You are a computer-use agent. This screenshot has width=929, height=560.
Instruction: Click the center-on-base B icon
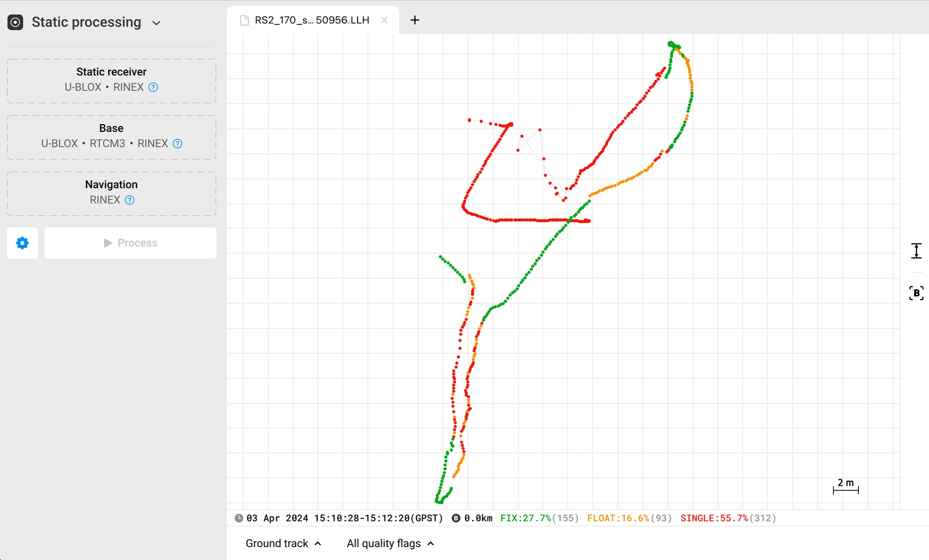(916, 293)
